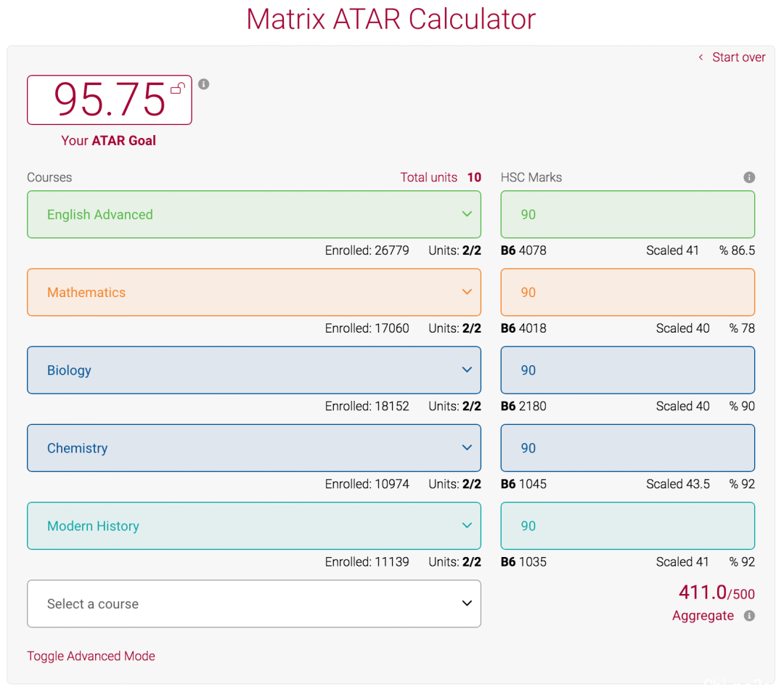Edit English Advanced HSC mark field

point(627,214)
